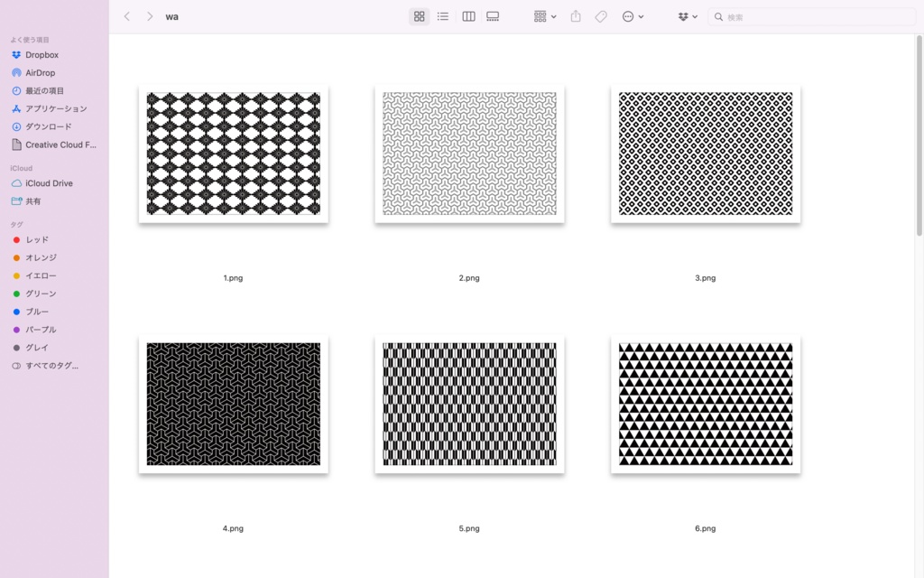Screen dimensions: 924x578
Task: Click the shared folder icon beside 共有
Action: (x=16, y=201)
